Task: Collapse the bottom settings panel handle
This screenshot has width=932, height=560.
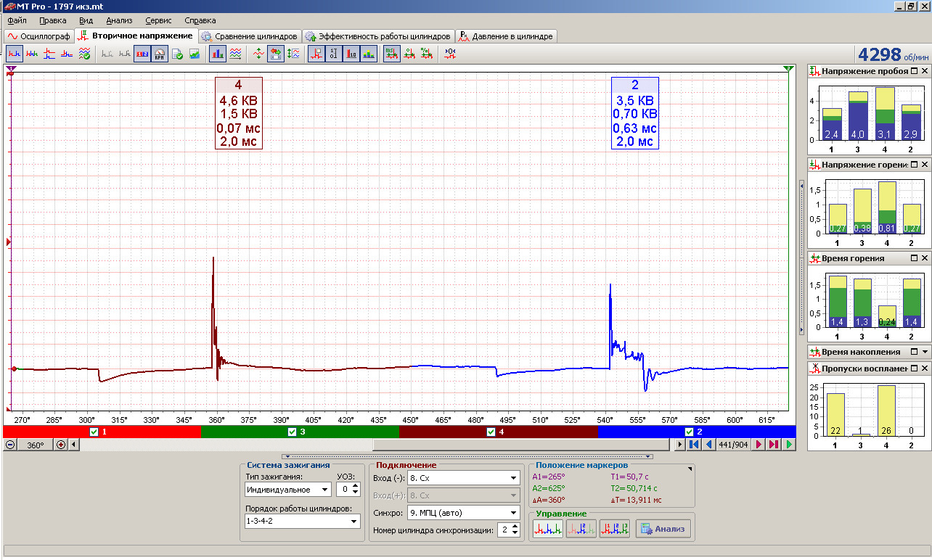Action: [467, 456]
